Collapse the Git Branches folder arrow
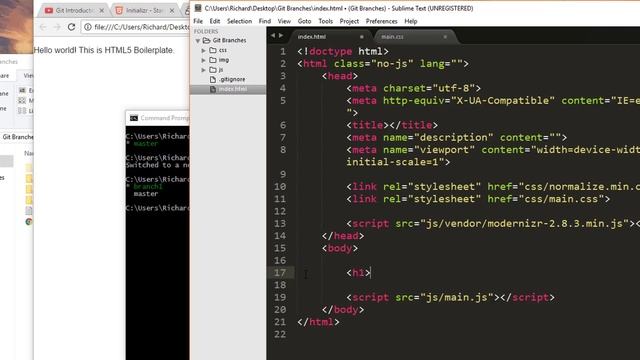Screen dimensions: 640x360 click(x=198, y=41)
